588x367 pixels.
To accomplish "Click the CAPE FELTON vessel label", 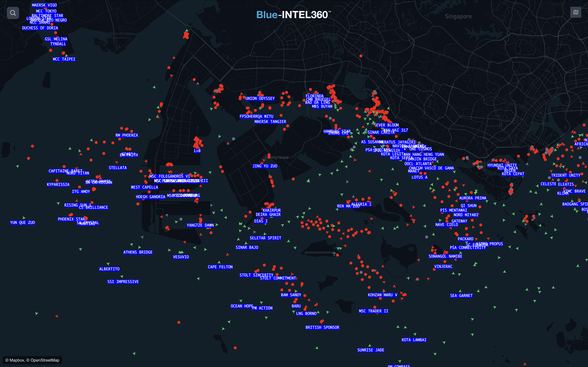I will tap(220, 267).
